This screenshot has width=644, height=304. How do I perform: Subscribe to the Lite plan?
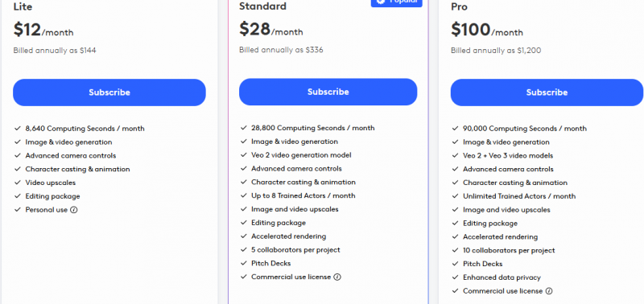pos(109,92)
